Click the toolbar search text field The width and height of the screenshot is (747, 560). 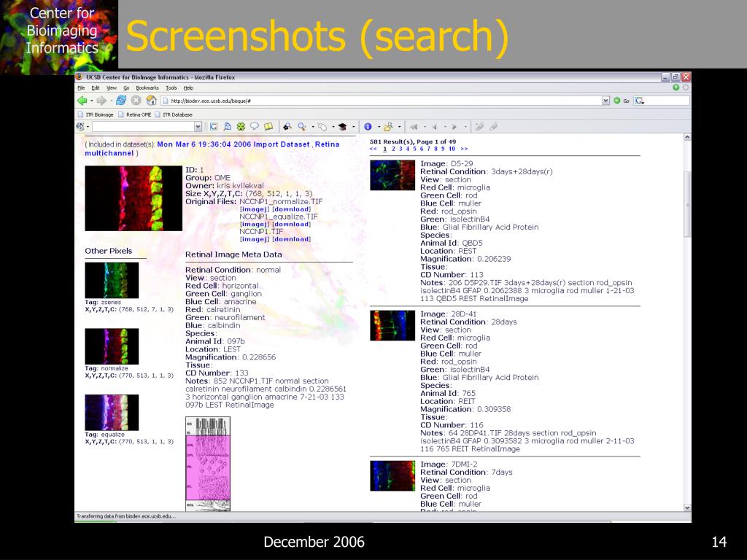click(x=144, y=127)
